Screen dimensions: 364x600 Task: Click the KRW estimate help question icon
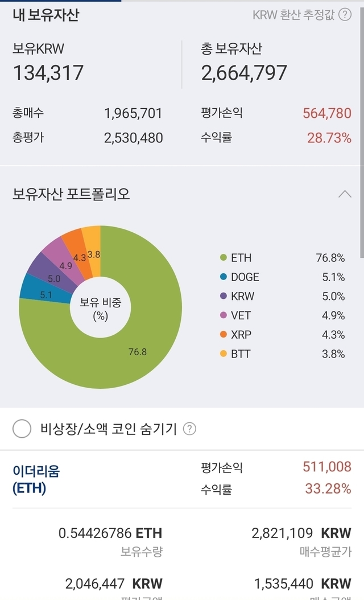pyautogui.click(x=345, y=15)
